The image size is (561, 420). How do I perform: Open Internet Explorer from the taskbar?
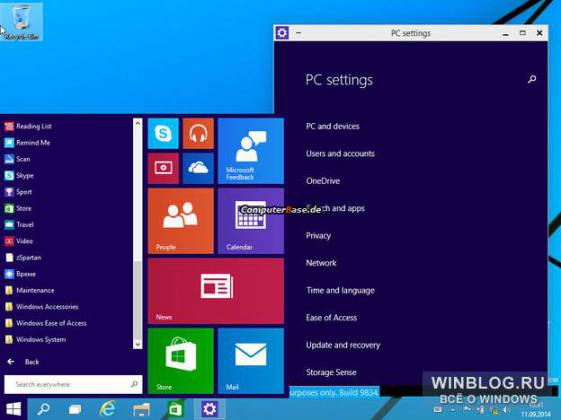108,409
